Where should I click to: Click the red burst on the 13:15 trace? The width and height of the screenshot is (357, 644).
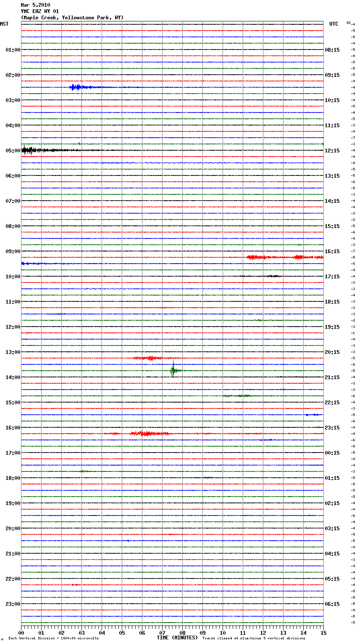pyautogui.click(x=148, y=358)
